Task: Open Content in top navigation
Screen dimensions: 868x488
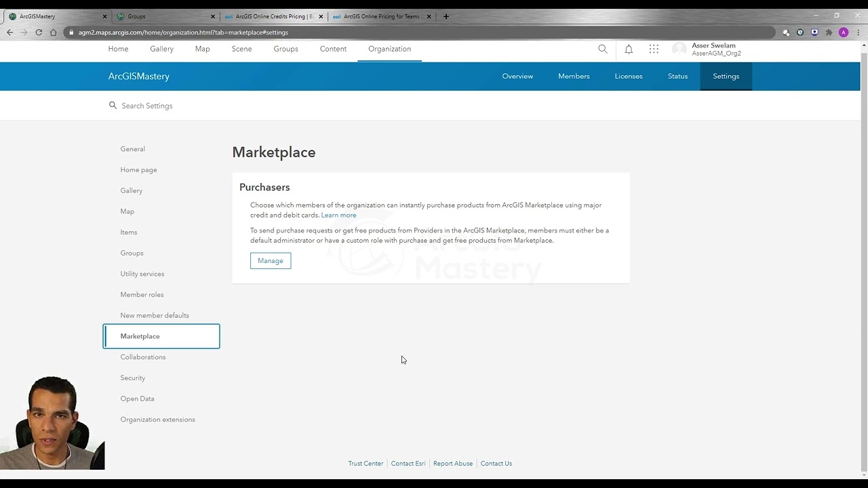Action: click(x=333, y=49)
